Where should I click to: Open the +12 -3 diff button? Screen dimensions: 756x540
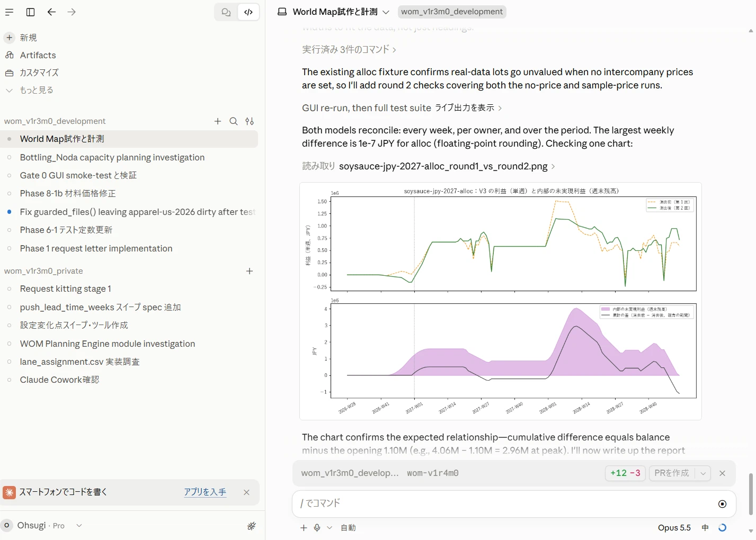point(625,473)
